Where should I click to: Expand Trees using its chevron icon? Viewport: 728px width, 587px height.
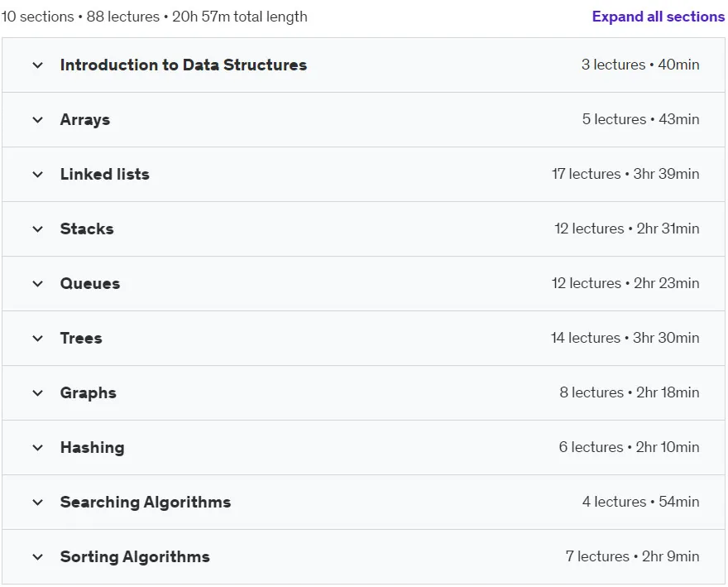click(x=37, y=339)
